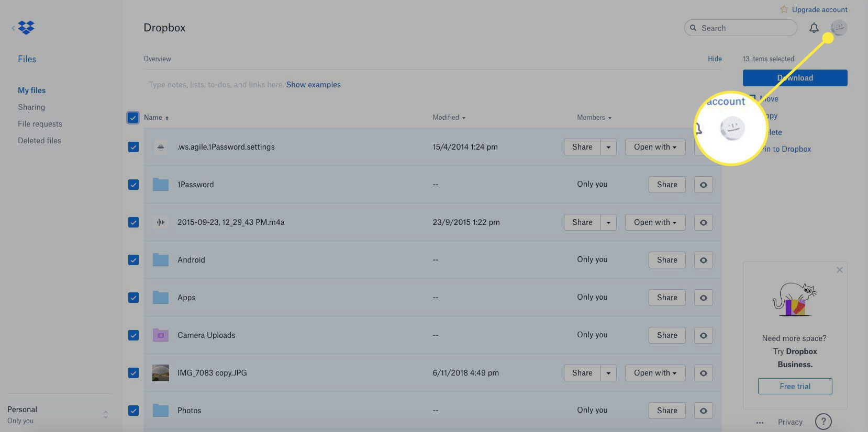Screen dimensions: 868x432
Task: Uncheck the Apps folder checkbox
Action: click(x=133, y=298)
